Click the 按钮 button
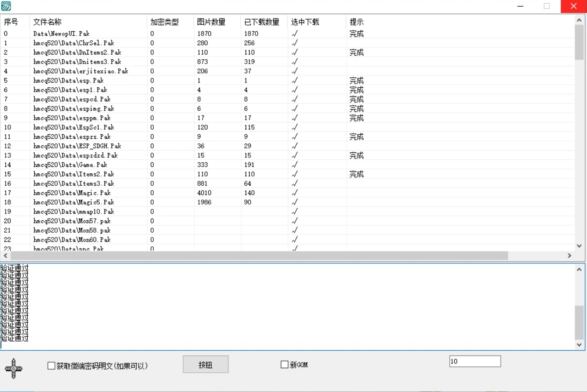The width and height of the screenshot is (587, 392). tap(206, 364)
